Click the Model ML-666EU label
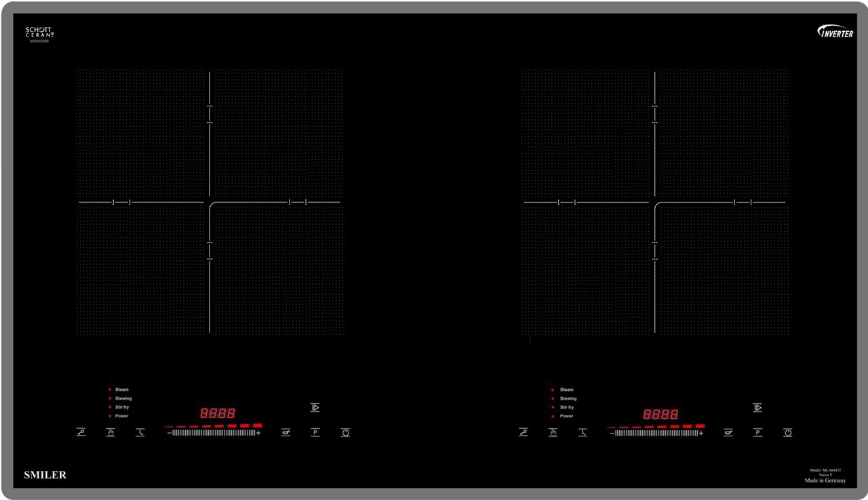The height and width of the screenshot is (500, 868). tap(825, 470)
